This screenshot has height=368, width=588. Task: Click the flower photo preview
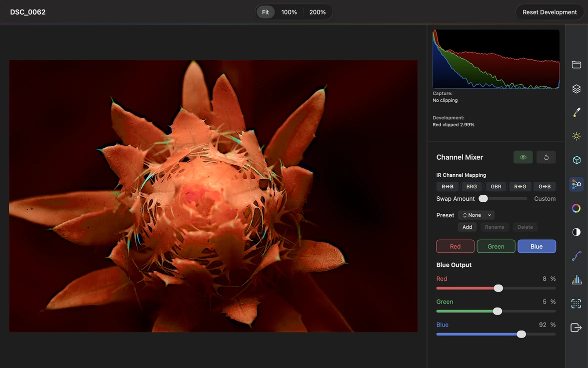tap(213, 196)
